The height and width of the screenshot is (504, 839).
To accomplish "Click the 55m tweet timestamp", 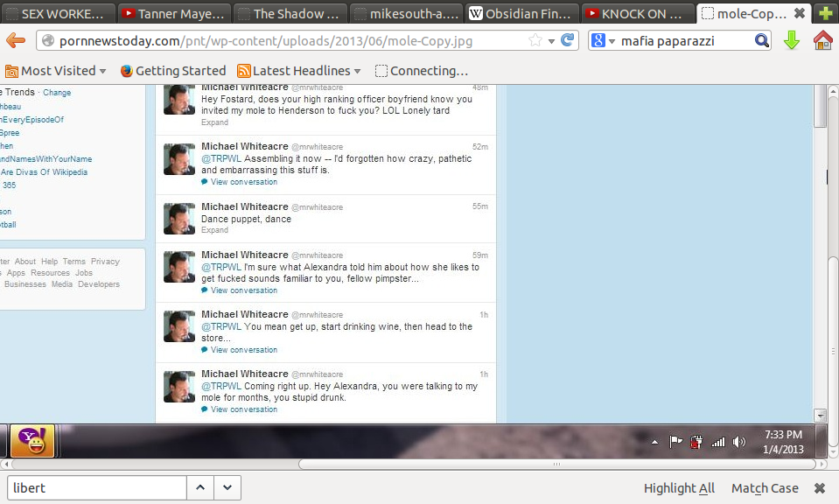I will pyautogui.click(x=480, y=206).
